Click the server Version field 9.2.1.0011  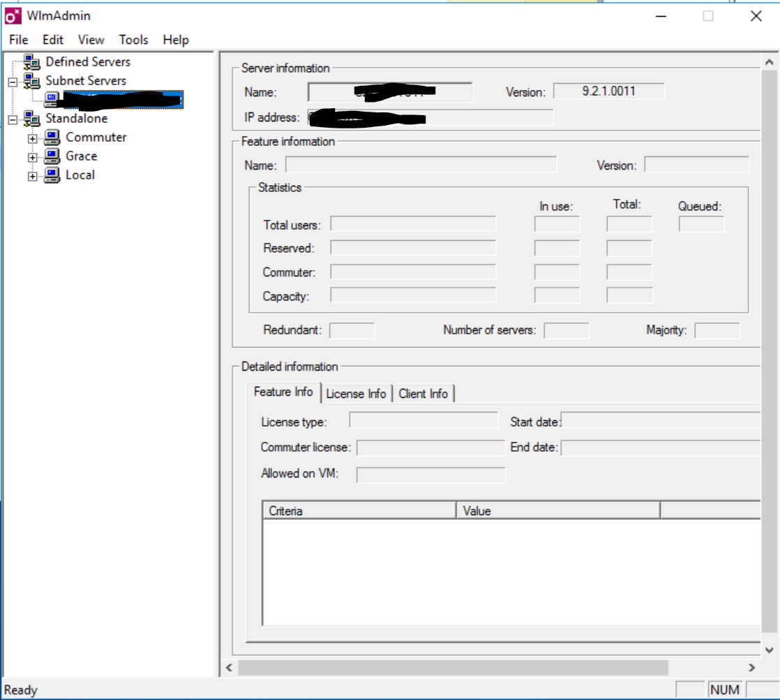pos(609,91)
